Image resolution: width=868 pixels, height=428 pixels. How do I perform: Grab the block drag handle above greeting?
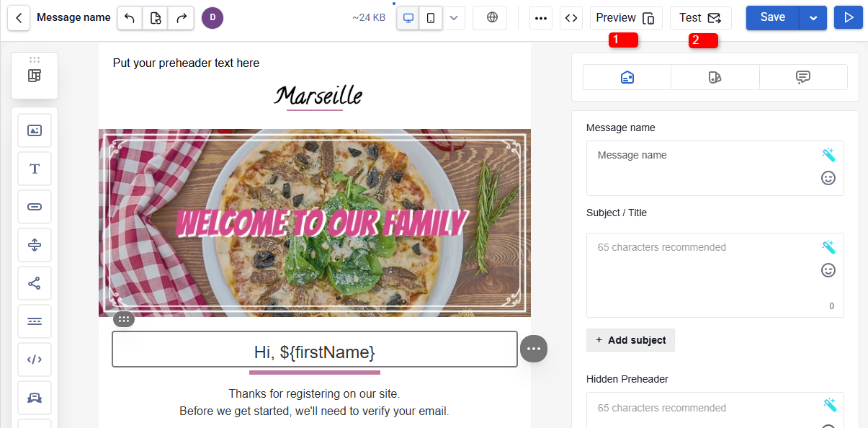coord(124,318)
